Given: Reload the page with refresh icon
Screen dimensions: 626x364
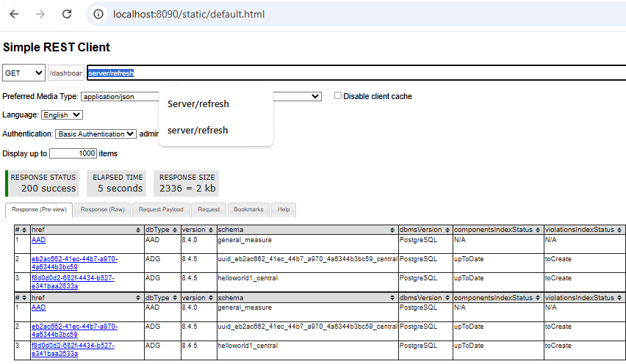Looking at the screenshot, I should point(67,14).
